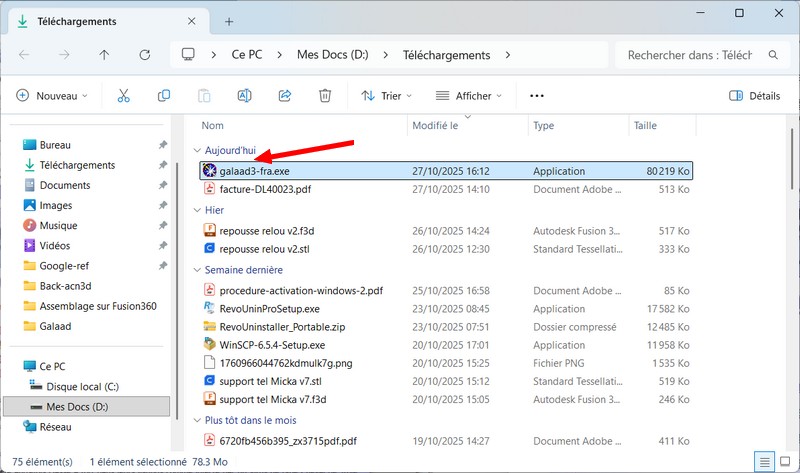Open the three-dots more options menu
The image size is (800, 473).
coord(536,96)
